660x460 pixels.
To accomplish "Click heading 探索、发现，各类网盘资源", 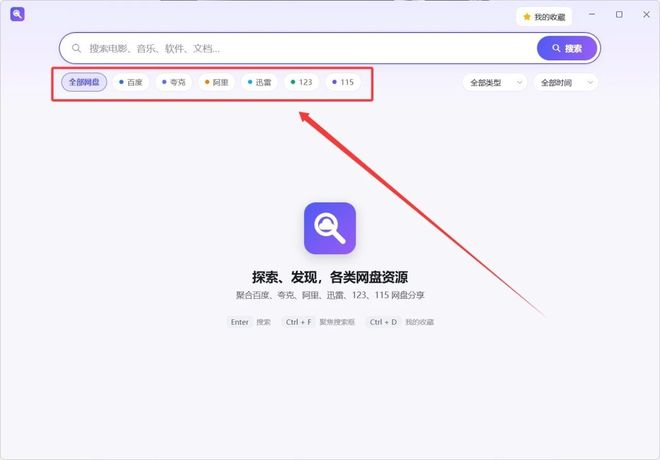I will 330,277.
